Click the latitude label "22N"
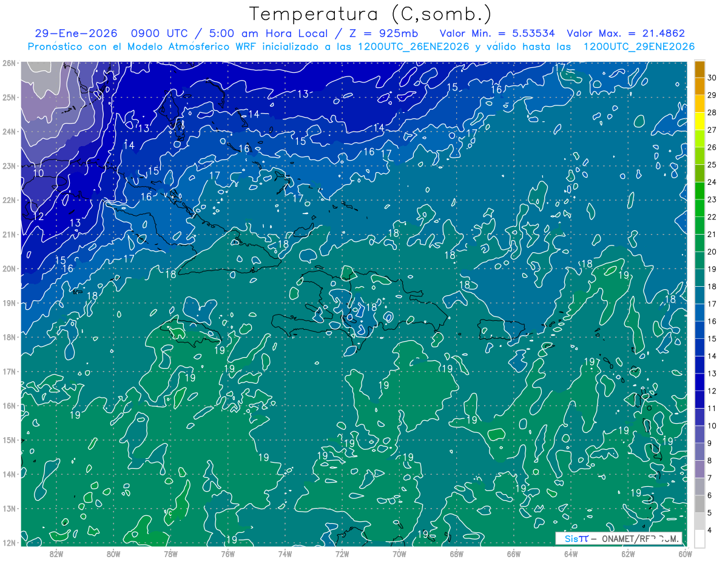The height and width of the screenshot is (562, 728). 8,200
